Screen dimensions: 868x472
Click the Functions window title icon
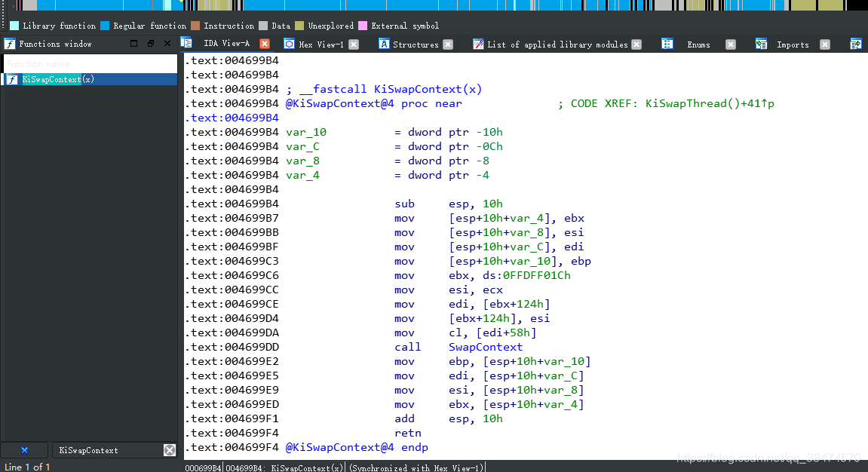tap(10, 44)
